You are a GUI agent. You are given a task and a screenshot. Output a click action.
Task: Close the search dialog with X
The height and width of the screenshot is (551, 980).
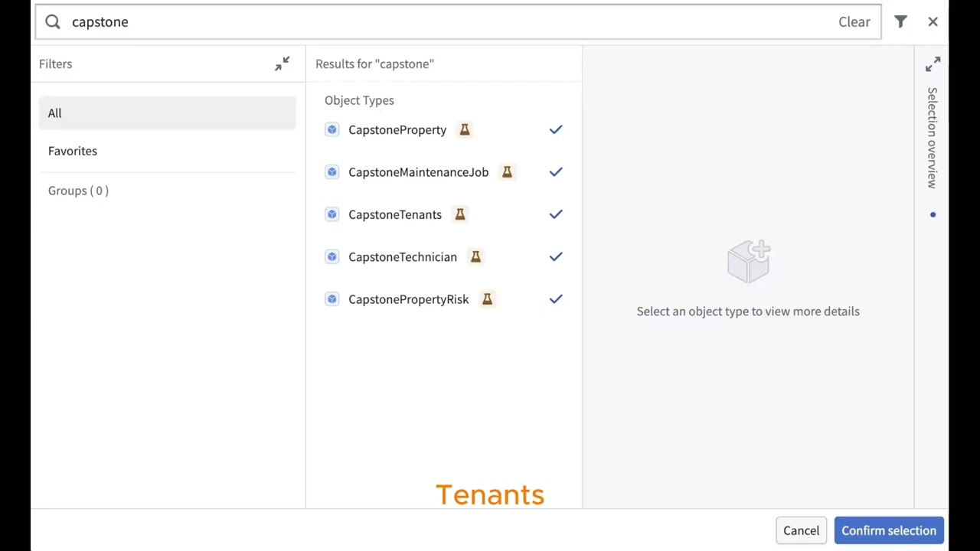[x=933, y=21]
